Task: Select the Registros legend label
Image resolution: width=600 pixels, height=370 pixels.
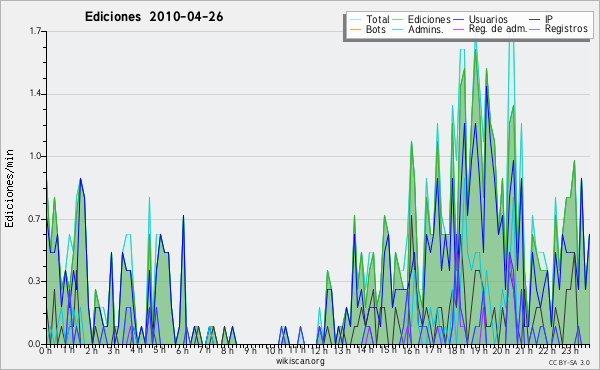Action: coord(566,29)
